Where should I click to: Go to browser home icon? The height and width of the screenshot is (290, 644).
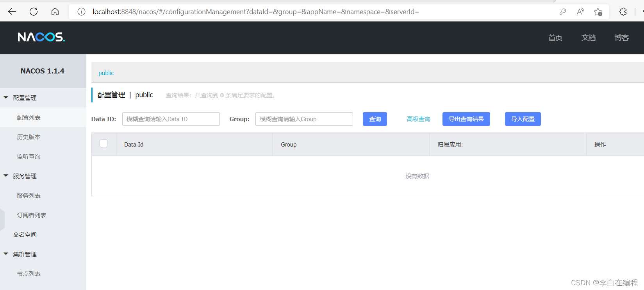[x=55, y=12]
